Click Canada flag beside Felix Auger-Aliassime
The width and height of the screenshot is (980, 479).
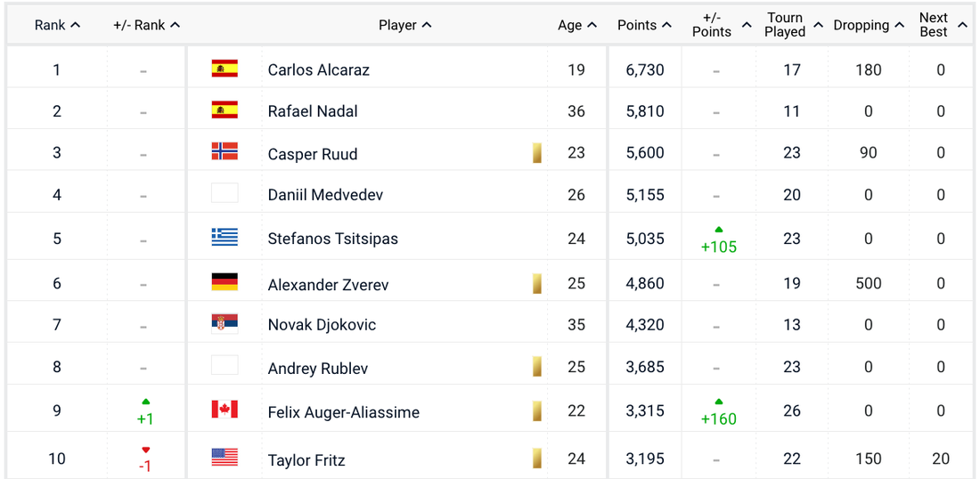pos(225,410)
